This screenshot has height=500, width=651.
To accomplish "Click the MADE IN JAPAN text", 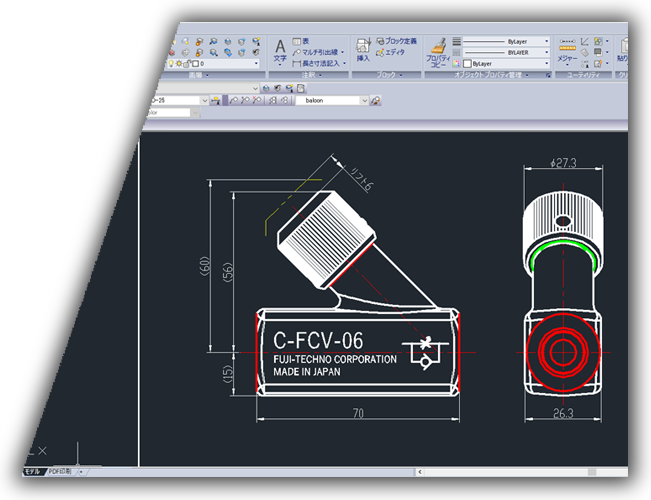I will [x=307, y=372].
